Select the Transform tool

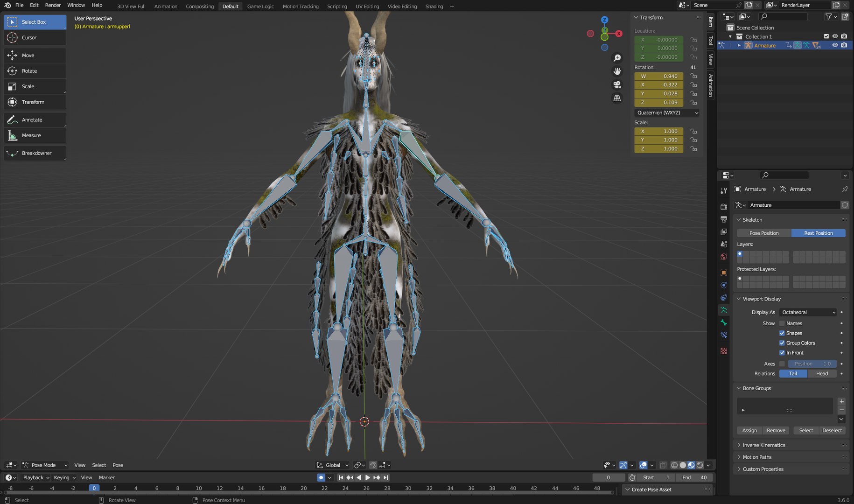[x=35, y=102]
